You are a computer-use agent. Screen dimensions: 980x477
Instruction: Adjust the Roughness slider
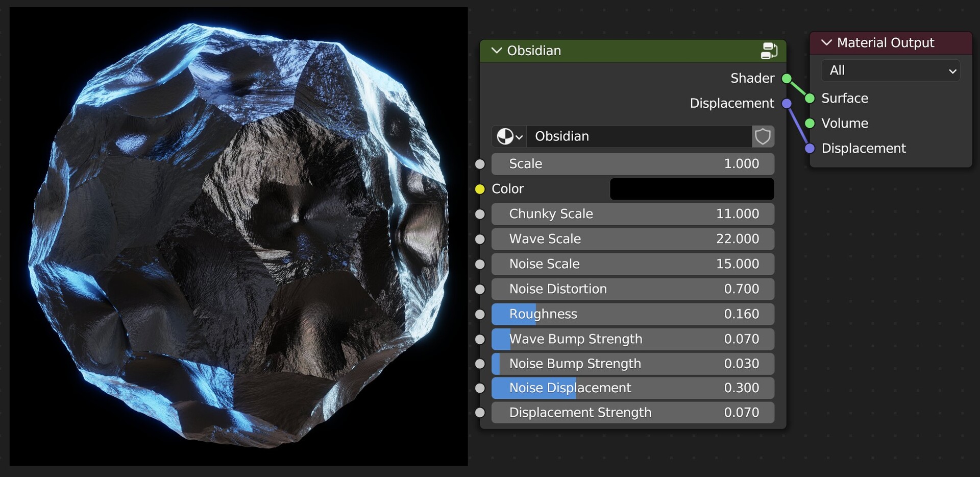(x=632, y=314)
